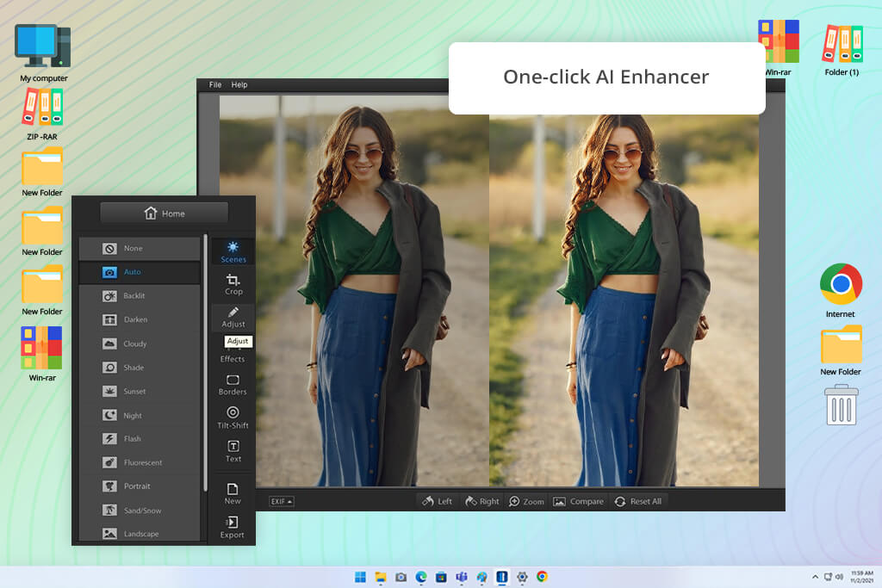Open the Help menu

(x=239, y=85)
